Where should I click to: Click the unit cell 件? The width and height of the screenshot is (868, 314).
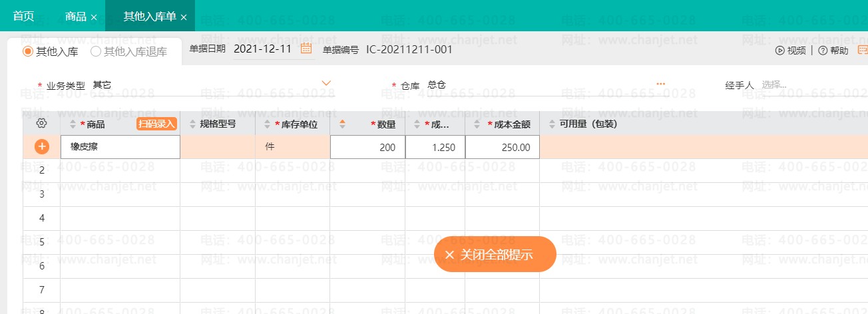pyautogui.click(x=293, y=147)
